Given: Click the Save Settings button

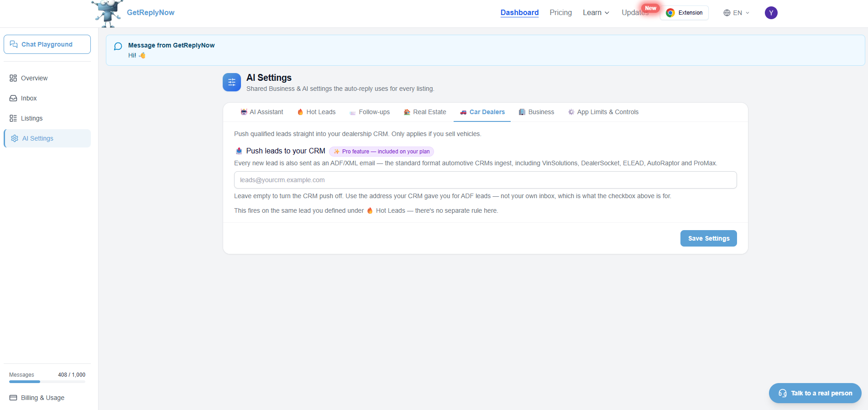Looking at the screenshot, I should [x=709, y=238].
